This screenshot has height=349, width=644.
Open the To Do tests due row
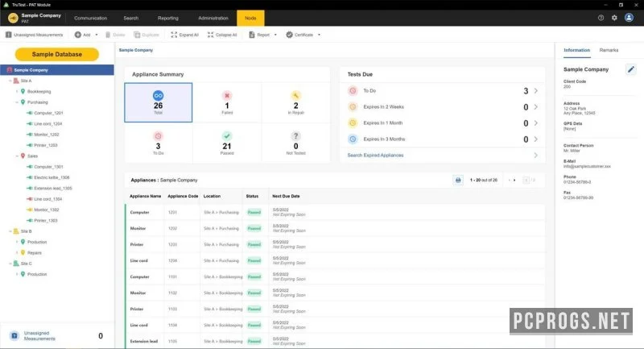pyautogui.click(x=442, y=91)
